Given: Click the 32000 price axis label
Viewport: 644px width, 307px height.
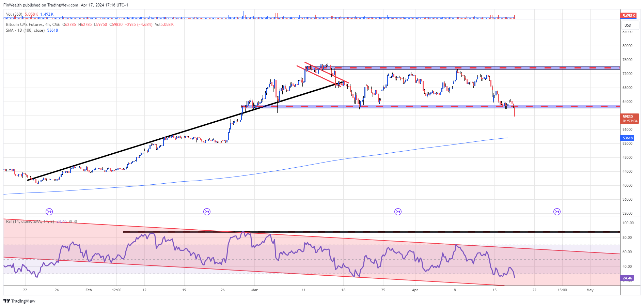Looking at the screenshot, I should pos(627,213).
